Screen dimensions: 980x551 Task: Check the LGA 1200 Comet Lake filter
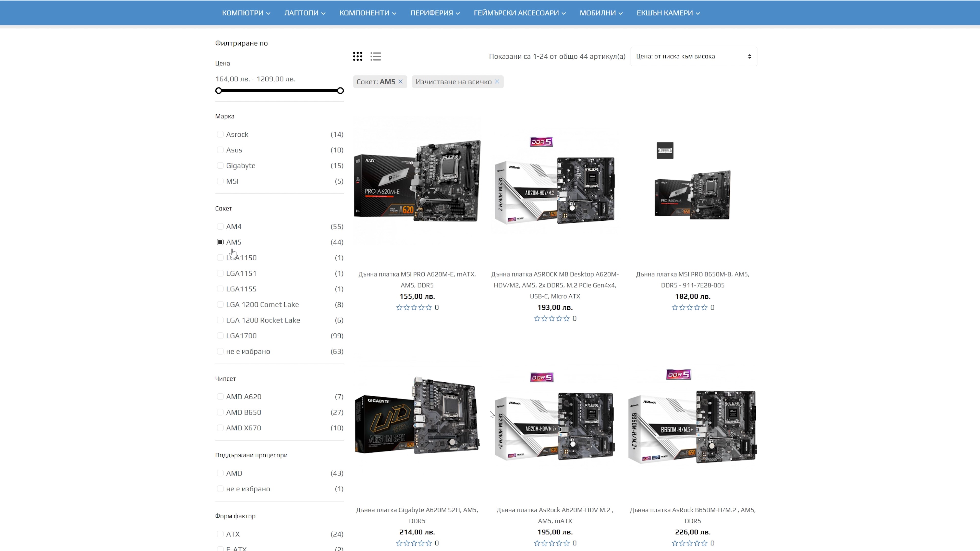(x=220, y=305)
